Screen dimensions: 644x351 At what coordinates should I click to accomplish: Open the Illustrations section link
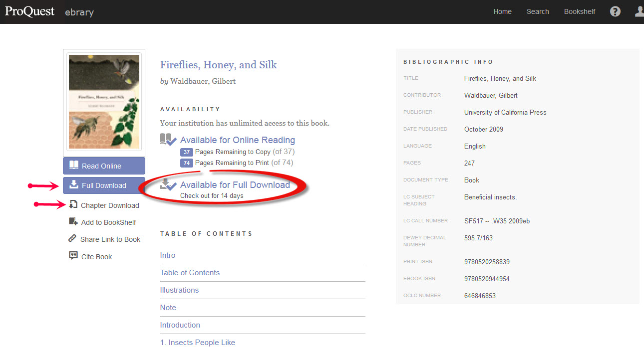tap(179, 290)
